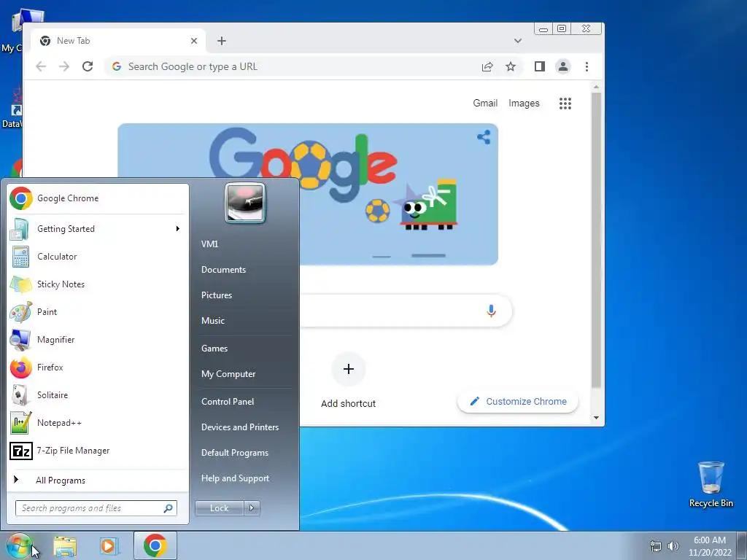Bookmark this tab with star icon

tap(511, 66)
